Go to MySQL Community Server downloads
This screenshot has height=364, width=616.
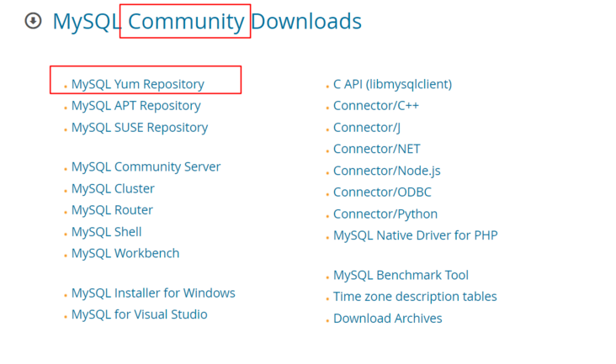coord(146,167)
